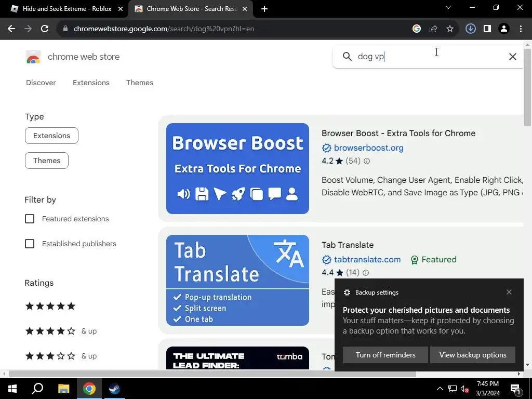Open the Chrome downloads icon
Viewport: 532px width, 399px height.
click(x=471, y=29)
